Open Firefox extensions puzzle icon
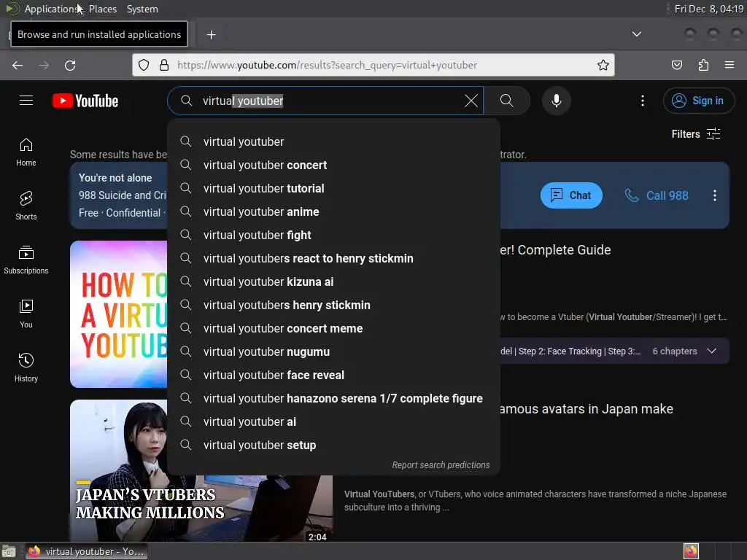 [x=703, y=65]
